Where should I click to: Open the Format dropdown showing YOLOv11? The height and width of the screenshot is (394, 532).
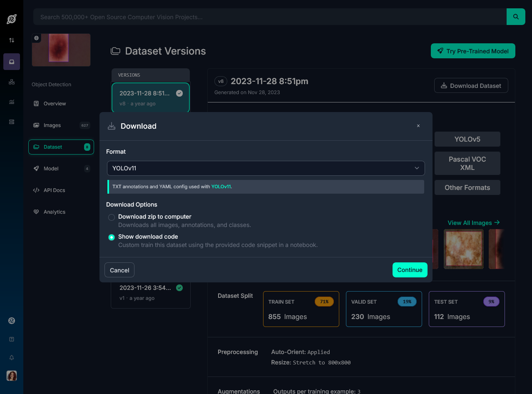[x=266, y=168]
